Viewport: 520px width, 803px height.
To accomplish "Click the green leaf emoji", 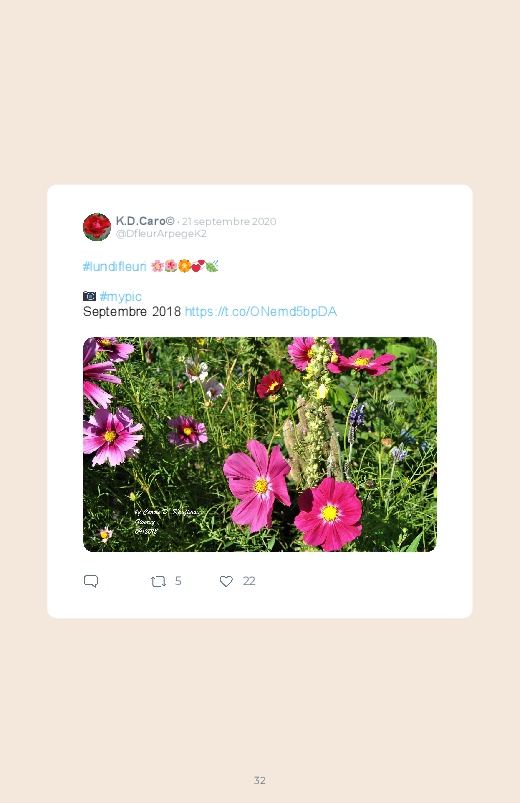I will (x=212, y=266).
